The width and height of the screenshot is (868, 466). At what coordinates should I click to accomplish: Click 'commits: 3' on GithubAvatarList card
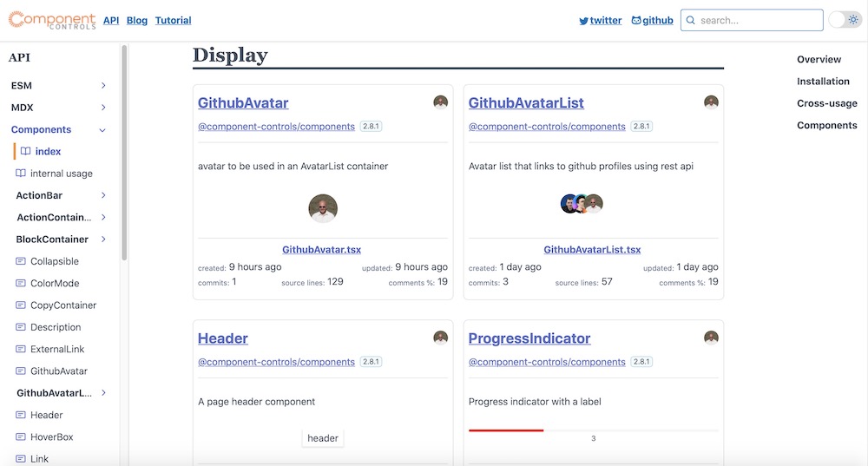pos(488,282)
